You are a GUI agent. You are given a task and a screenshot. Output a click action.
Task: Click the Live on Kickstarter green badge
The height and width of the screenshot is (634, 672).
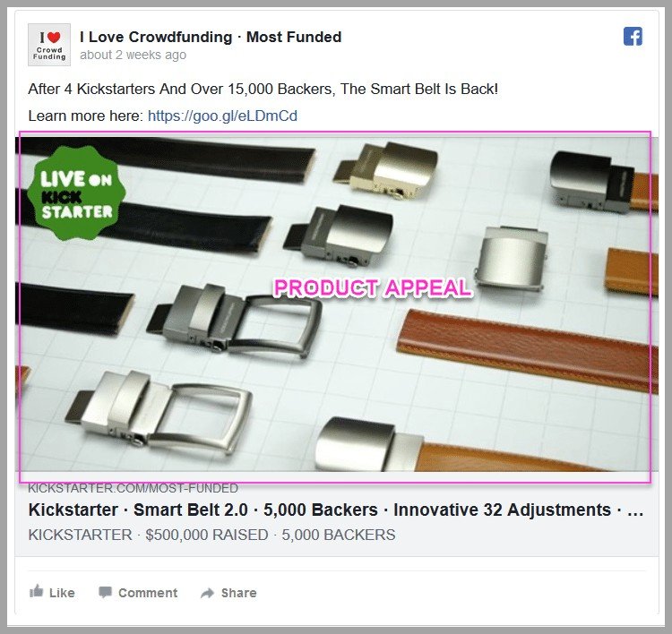click(76, 193)
